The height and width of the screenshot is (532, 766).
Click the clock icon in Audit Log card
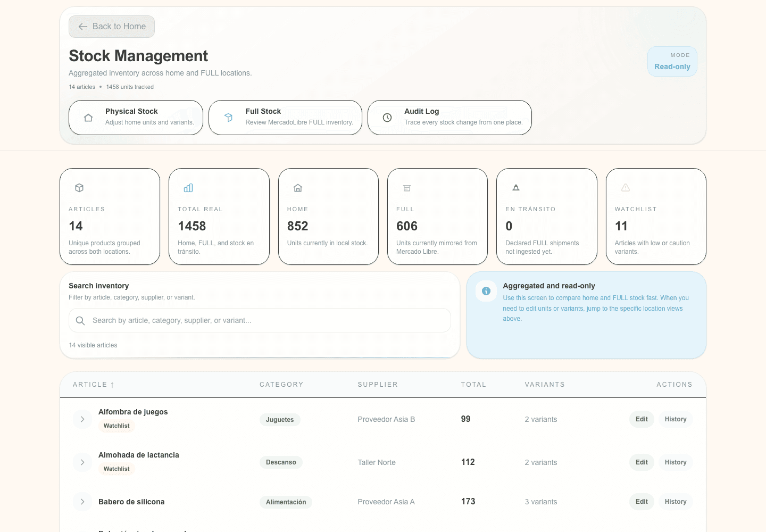(387, 118)
